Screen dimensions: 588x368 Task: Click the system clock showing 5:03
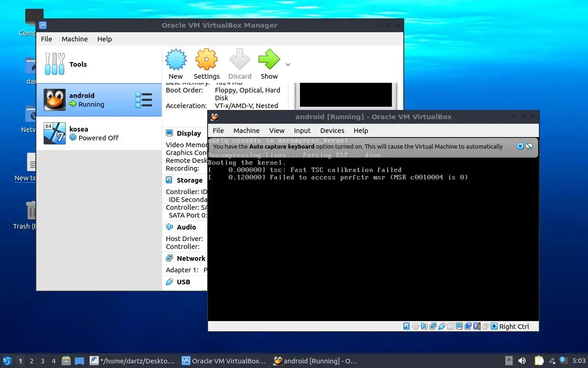579,361
